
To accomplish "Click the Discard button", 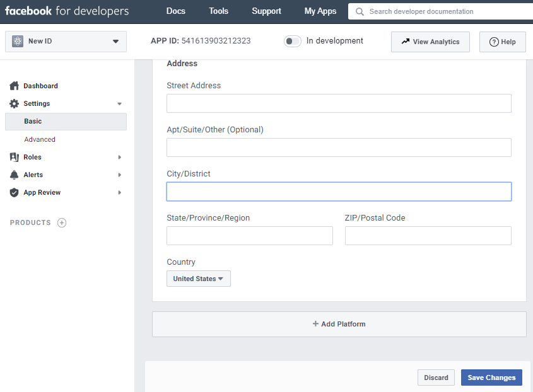I will click(x=436, y=378).
